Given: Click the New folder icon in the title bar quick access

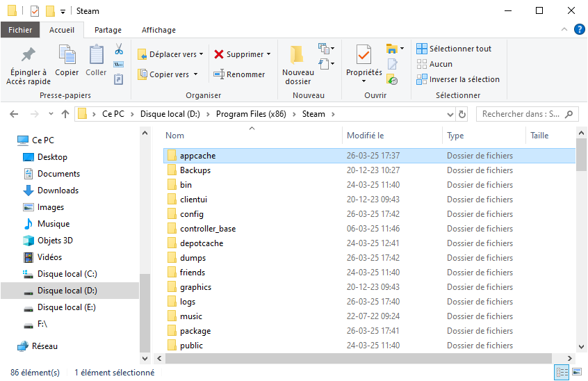Looking at the screenshot, I should [50, 11].
